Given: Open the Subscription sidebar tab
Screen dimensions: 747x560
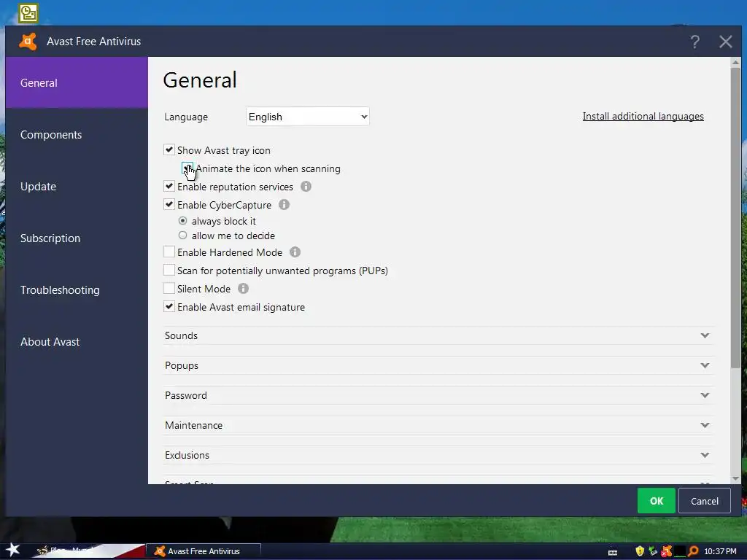Looking at the screenshot, I should tap(77, 238).
